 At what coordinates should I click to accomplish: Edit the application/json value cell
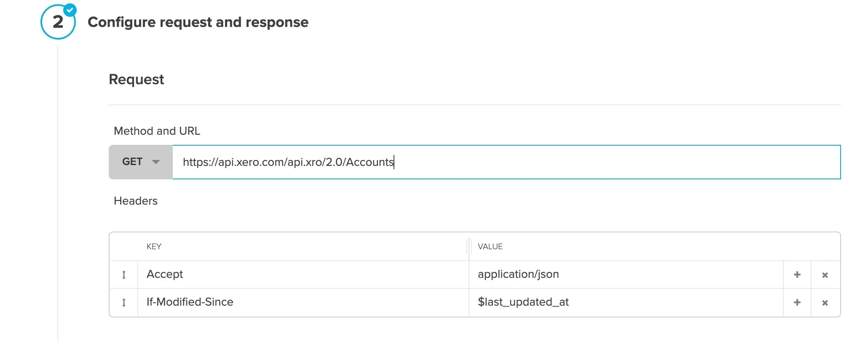click(x=626, y=274)
